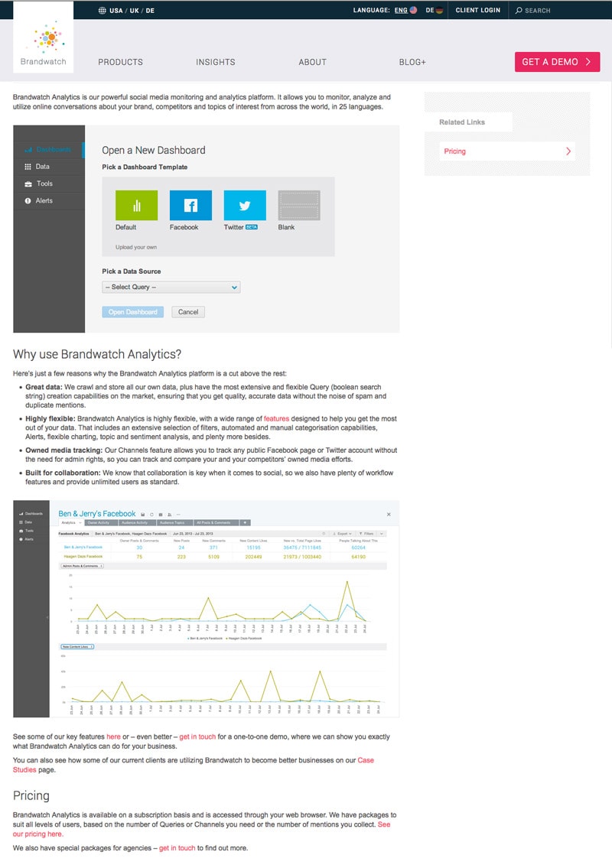Select the Analytics tab in dashboard
Screen dimensions: 612x868
pos(70,522)
